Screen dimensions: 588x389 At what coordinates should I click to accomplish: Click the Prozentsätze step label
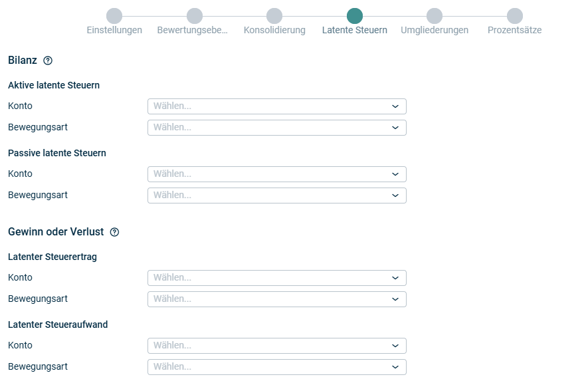tap(515, 31)
